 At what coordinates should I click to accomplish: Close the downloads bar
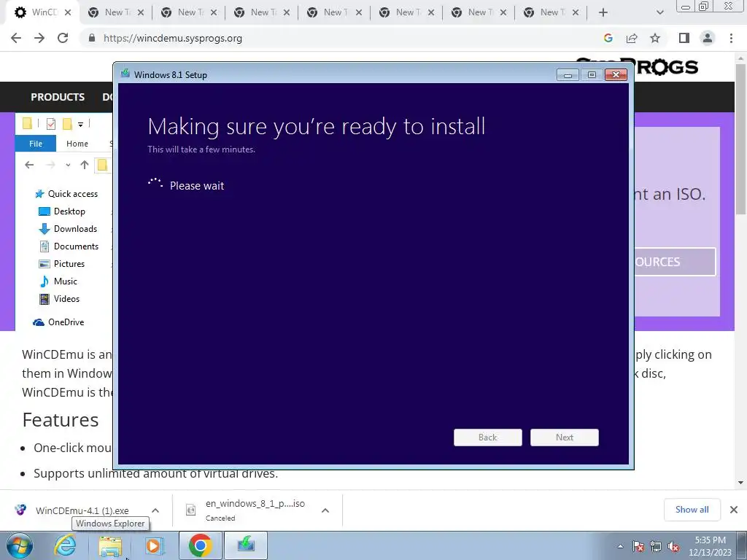[734, 510]
